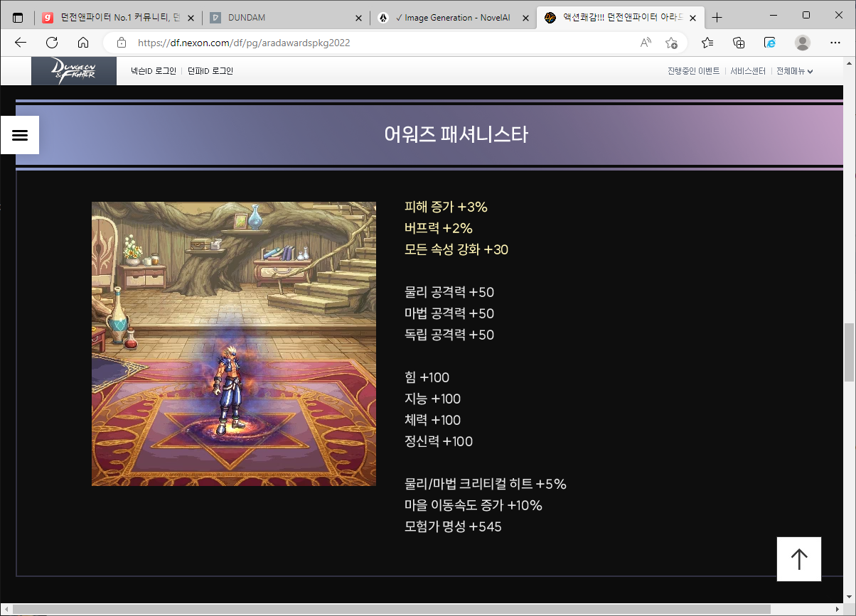This screenshot has width=856, height=616.
Task: Activate Read Aloud in address bar
Action: 646,43
